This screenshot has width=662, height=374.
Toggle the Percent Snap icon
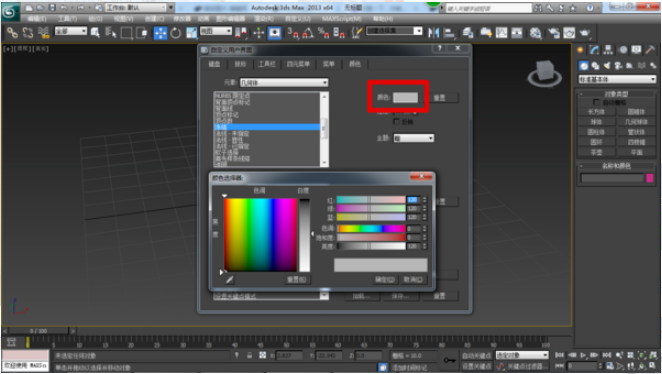323,33
